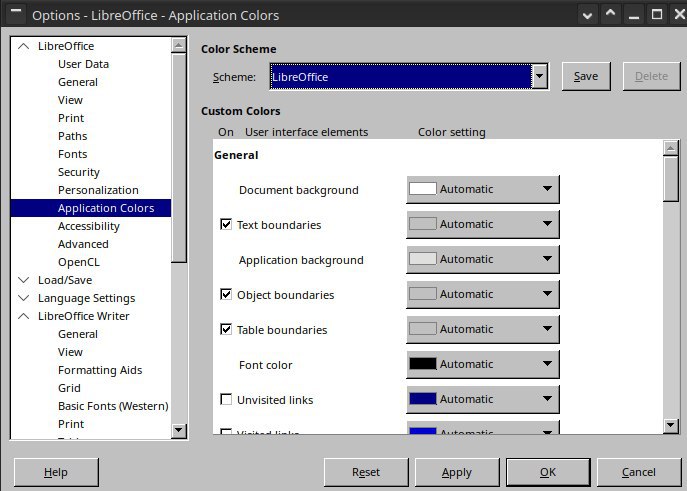The height and width of the screenshot is (491, 687).
Task: Open the Security option page
Action: [79, 172]
